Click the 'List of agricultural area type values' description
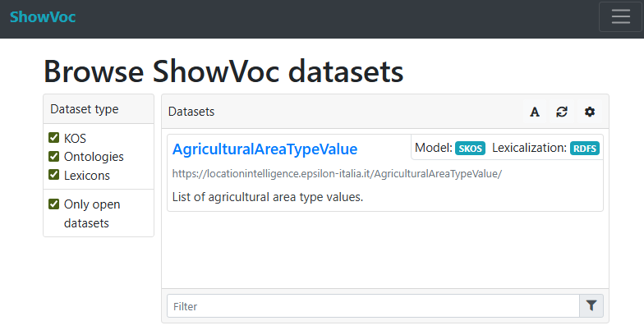The width and height of the screenshot is (644, 330). point(268,197)
